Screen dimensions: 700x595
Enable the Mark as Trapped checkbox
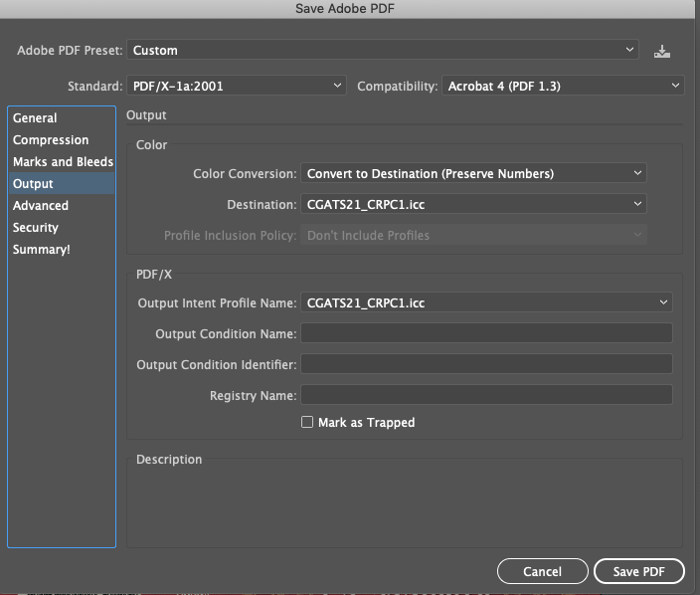tap(307, 422)
